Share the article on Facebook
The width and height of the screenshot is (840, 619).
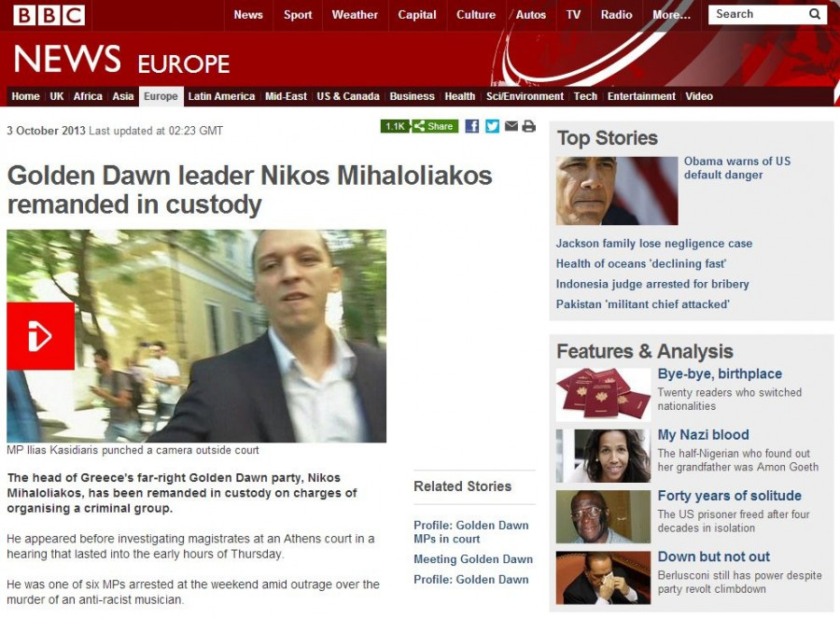(472, 126)
